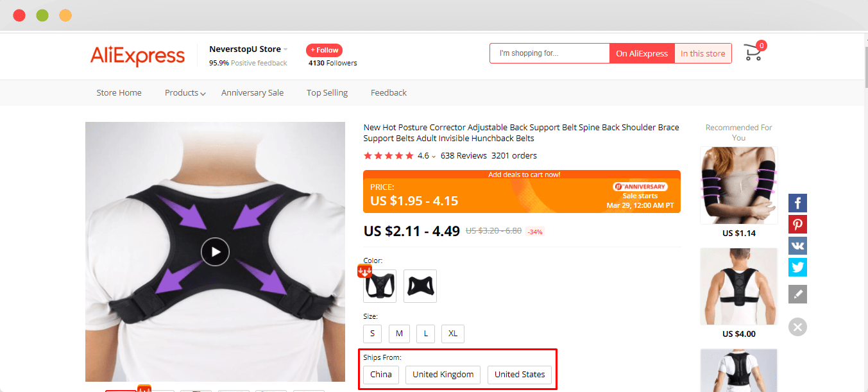
Task: Open the Anniversary Sale tab
Action: tap(252, 93)
